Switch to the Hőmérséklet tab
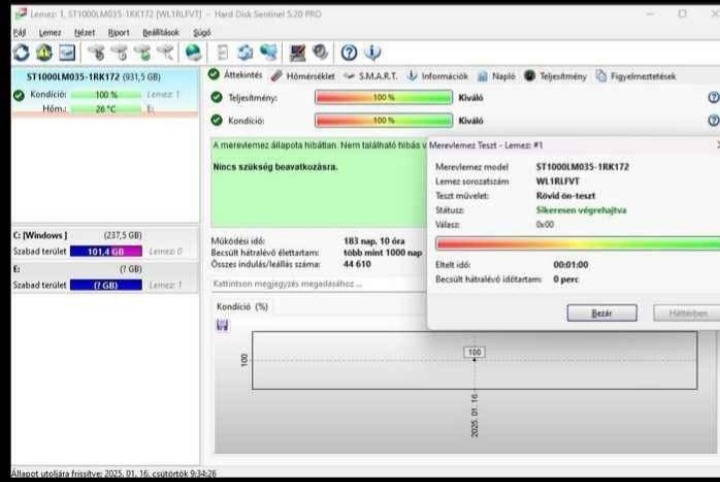This screenshot has height=482, width=720. (303, 76)
